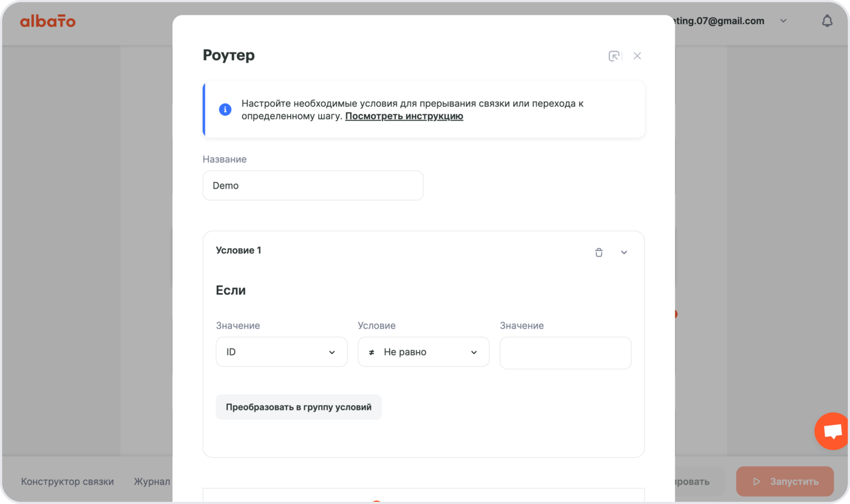Click the empty comparison value field
Image resolution: width=850 pixels, height=504 pixels.
click(565, 353)
